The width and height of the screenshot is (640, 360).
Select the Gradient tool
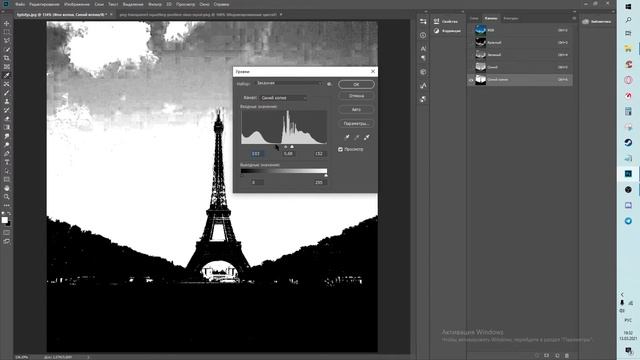click(x=7, y=127)
